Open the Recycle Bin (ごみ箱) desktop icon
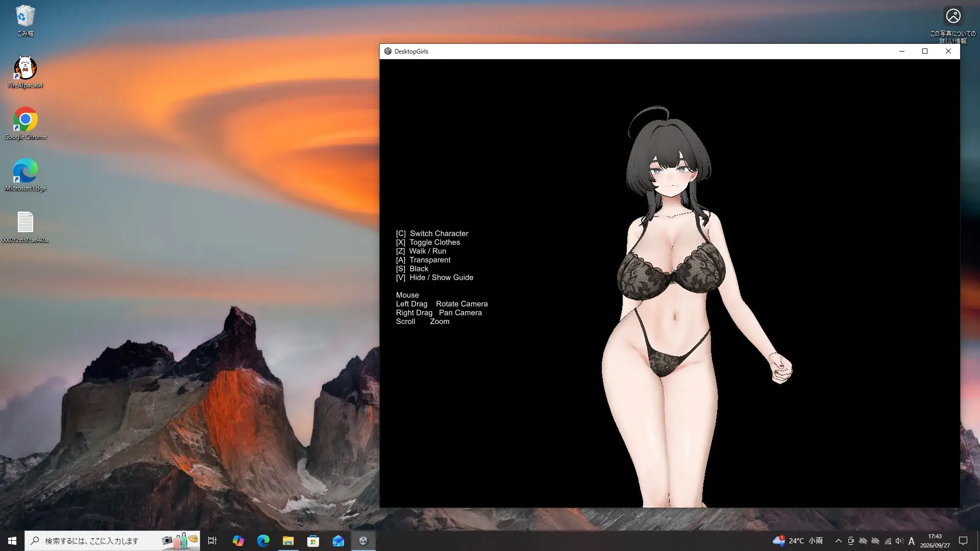This screenshot has height=551, width=980. [25, 21]
